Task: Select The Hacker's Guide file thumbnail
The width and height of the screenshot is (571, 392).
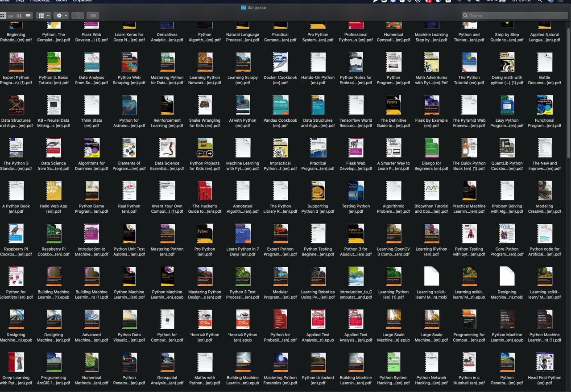Action: [x=205, y=191]
